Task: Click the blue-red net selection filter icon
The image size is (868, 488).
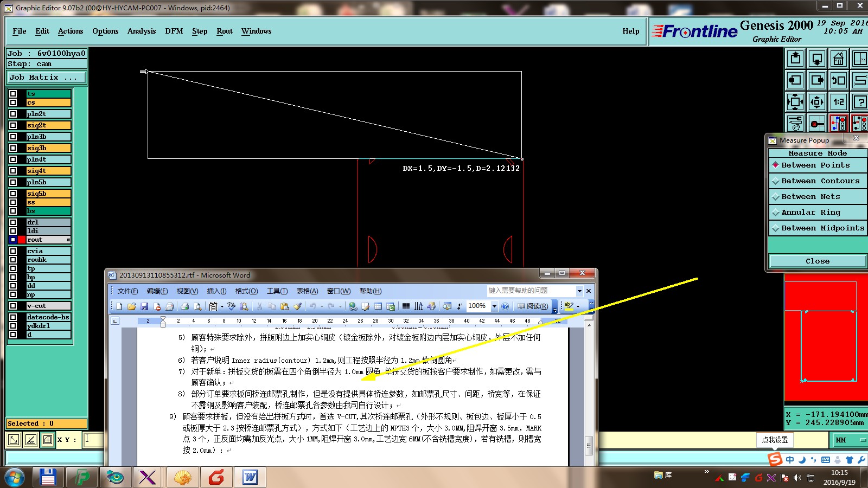Action: pyautogui.click(x=839, y=124)
